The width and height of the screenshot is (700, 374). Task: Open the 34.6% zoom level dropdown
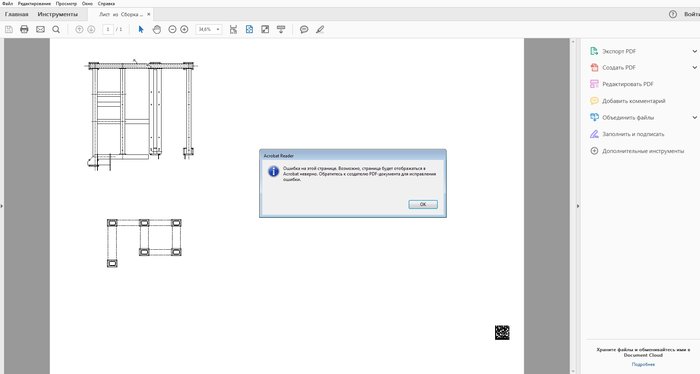pyautogui.click(x=208, y=29)
